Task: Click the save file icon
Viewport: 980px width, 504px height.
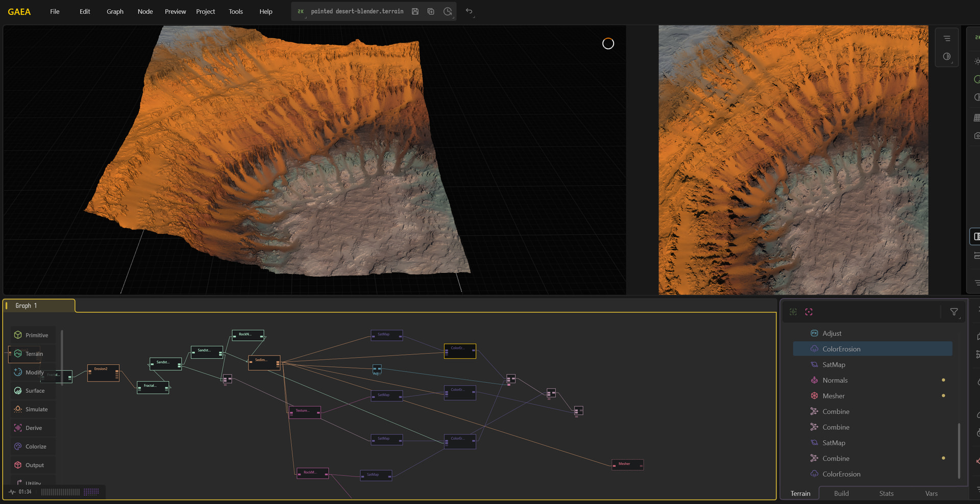Action: [x=415, y=11]
